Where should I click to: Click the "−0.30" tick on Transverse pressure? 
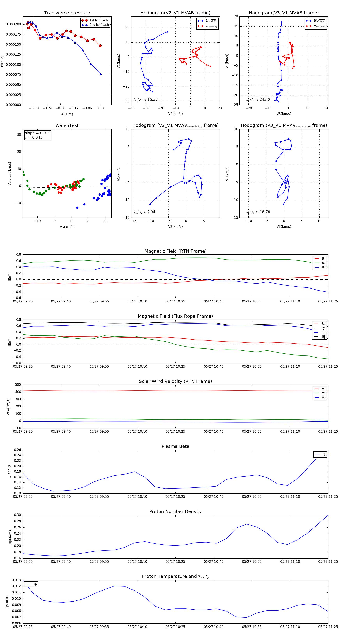pos(34,108)
